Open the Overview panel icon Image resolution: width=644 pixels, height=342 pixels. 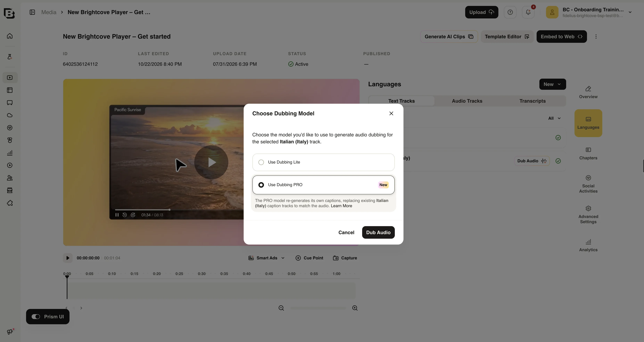(x=588, y=92)
